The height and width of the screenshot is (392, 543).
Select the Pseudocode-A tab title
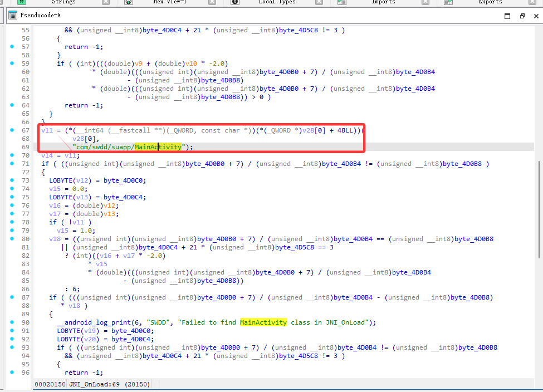tap(40, 15)
